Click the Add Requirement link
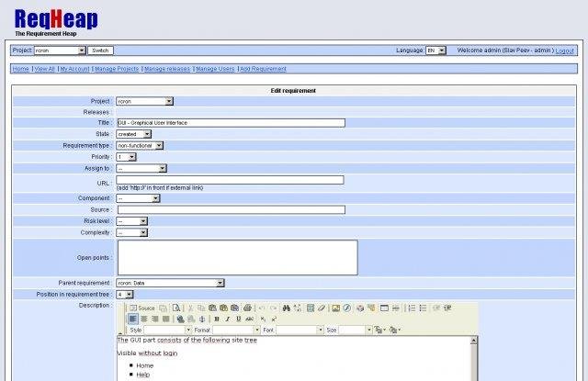Viewport: 588px width, 381px height. tap(263, 69)
